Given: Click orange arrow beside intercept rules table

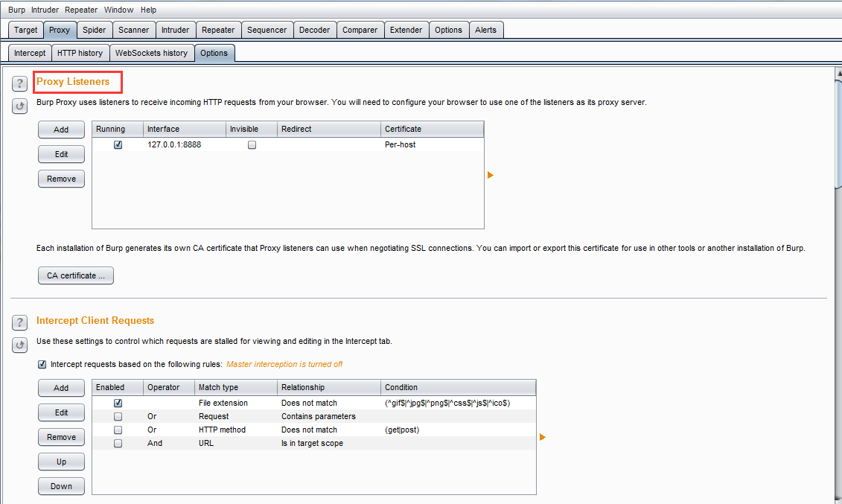Looking at the screenshot, I should tap(543, 437).
